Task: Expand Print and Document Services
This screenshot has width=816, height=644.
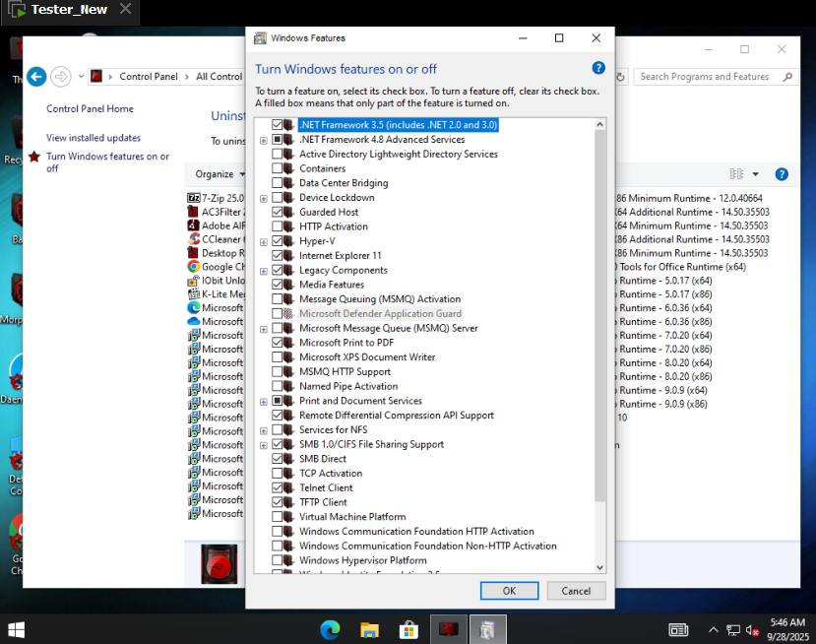Action: (264, 402)
